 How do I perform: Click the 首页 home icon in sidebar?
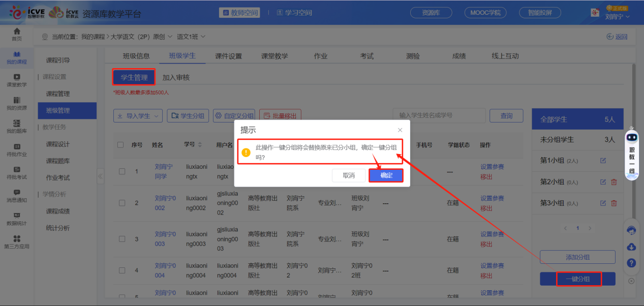pos(17,33)
